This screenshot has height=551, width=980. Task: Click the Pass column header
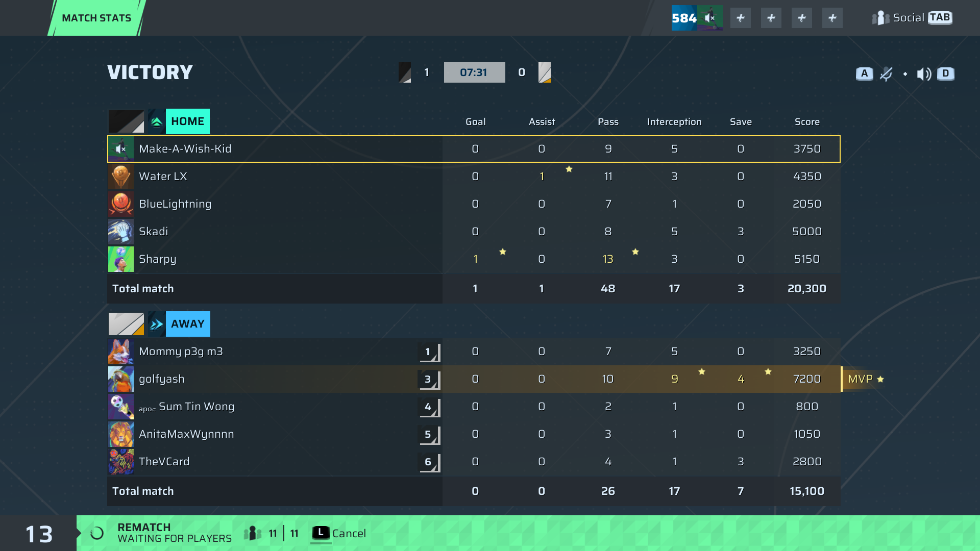[608, 122]
